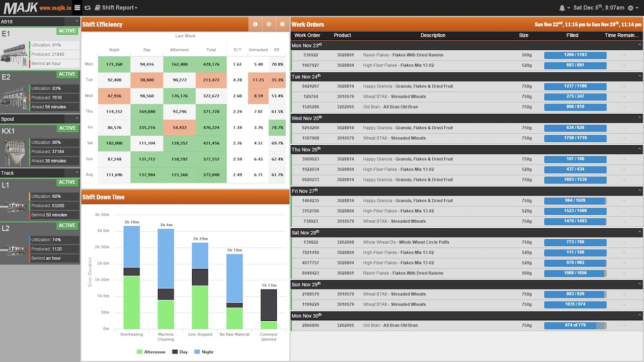
Task: Click L1 ACTIVE status badge
Action: (67, 182)
